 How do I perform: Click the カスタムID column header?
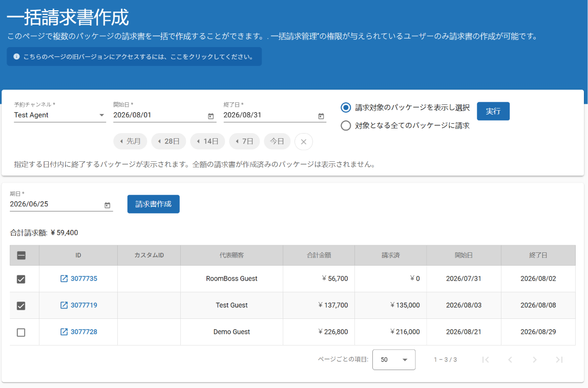(149, 255)
